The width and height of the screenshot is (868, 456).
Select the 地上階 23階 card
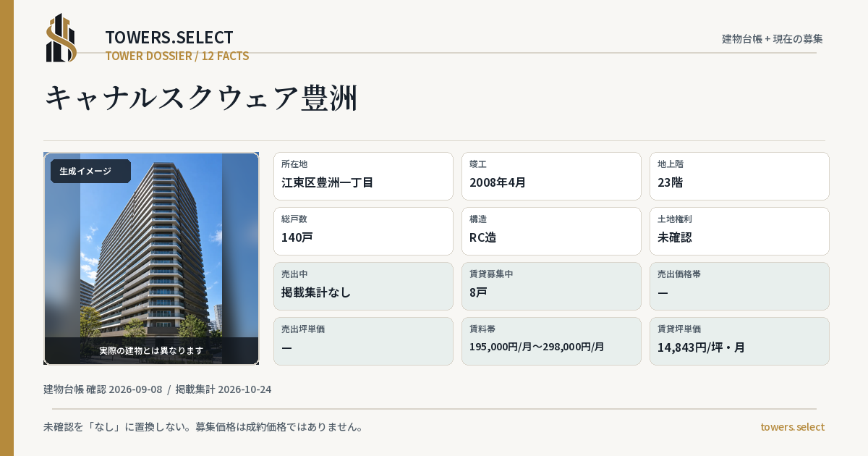[739, 176]
